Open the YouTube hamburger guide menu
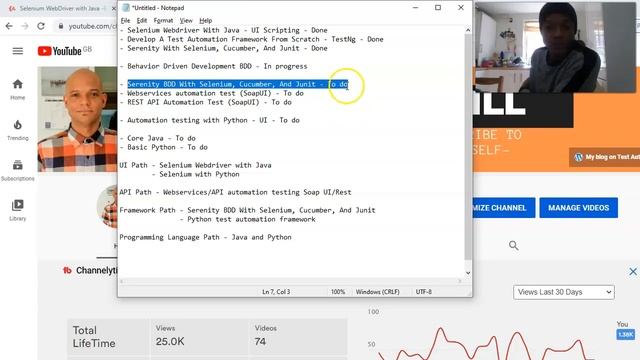 click(x=18, y=51)
